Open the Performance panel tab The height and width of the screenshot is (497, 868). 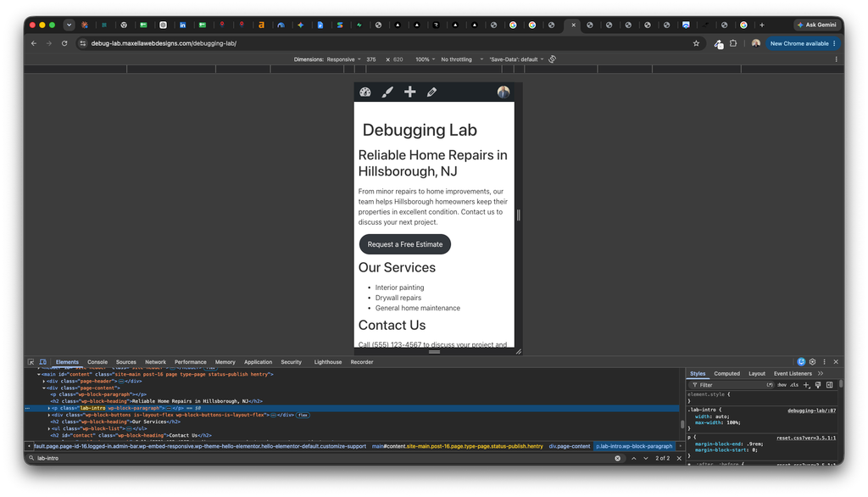pos(191,362)
